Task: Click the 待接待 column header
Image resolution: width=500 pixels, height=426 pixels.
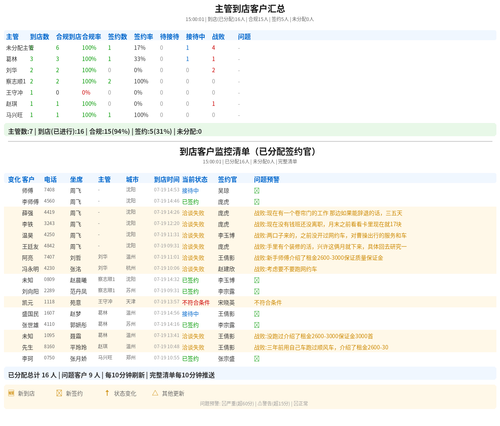Action: (x=169, y=37)
